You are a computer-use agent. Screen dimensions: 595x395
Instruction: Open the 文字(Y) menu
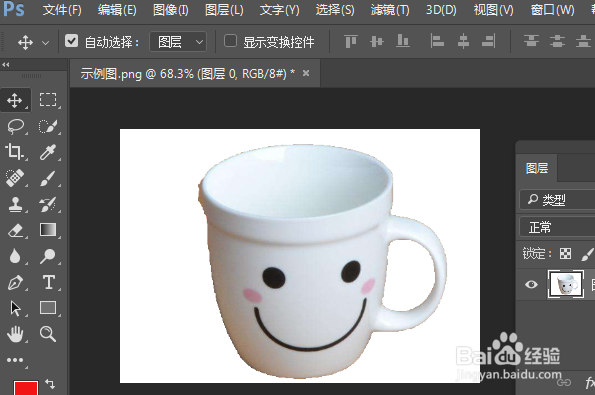(x=279, y=10)
